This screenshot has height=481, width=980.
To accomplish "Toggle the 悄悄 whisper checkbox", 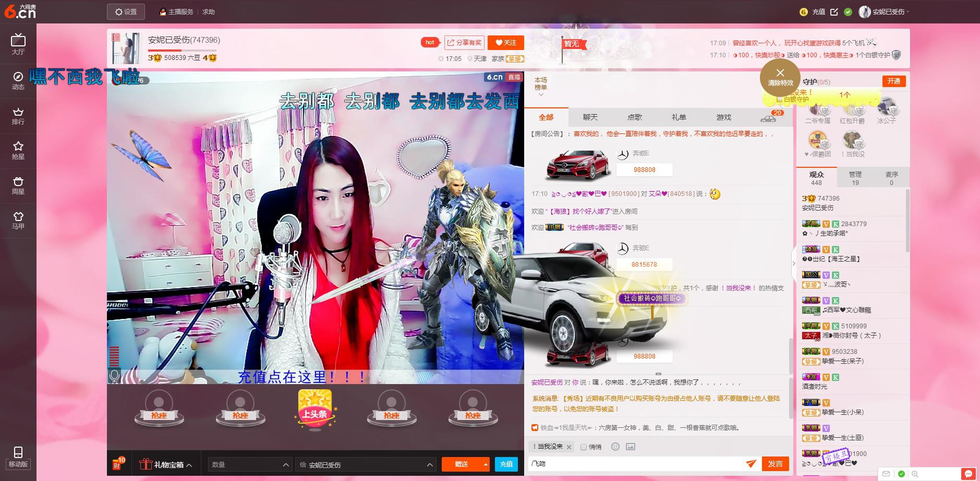I will (x=584, y=447).
